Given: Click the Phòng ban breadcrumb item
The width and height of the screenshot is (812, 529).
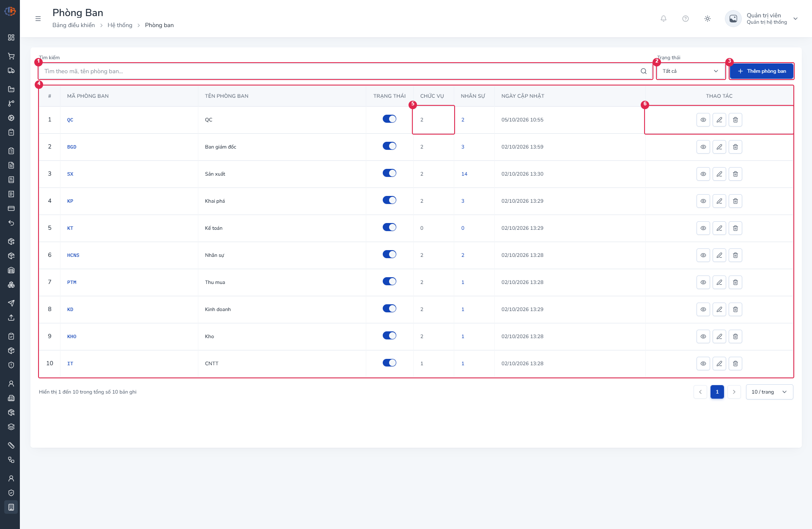Looking at the screenshot, I should pos(159,25).
